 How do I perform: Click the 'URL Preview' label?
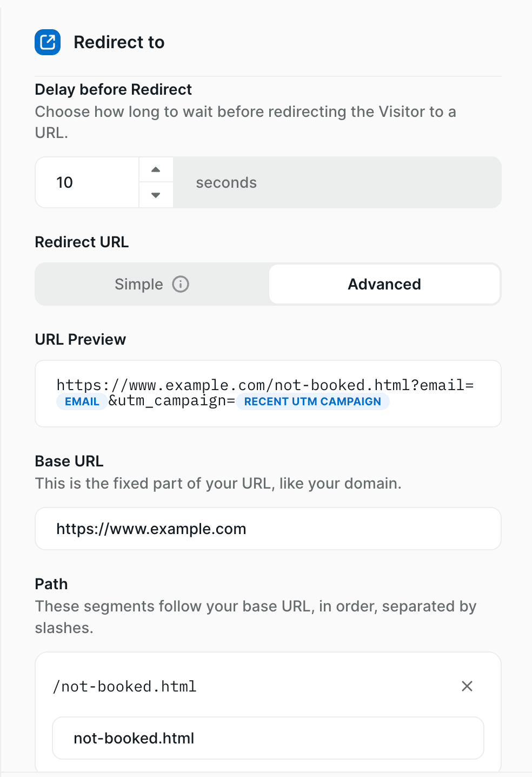81,339
